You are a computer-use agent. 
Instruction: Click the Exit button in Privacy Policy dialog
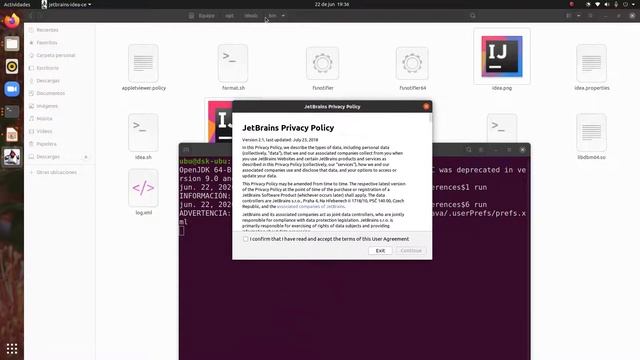380,251
